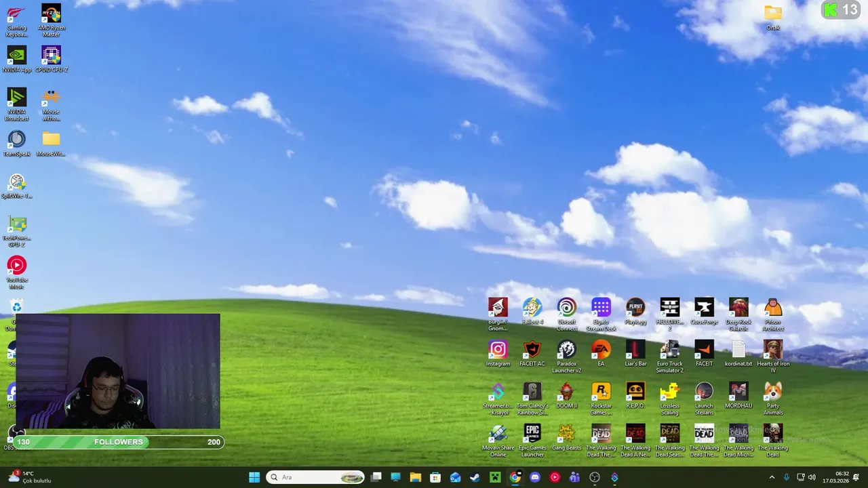868x488 pixels.
Task: Switch to OBS Studio on the taskbar
Action: click(x=594, y=477)
